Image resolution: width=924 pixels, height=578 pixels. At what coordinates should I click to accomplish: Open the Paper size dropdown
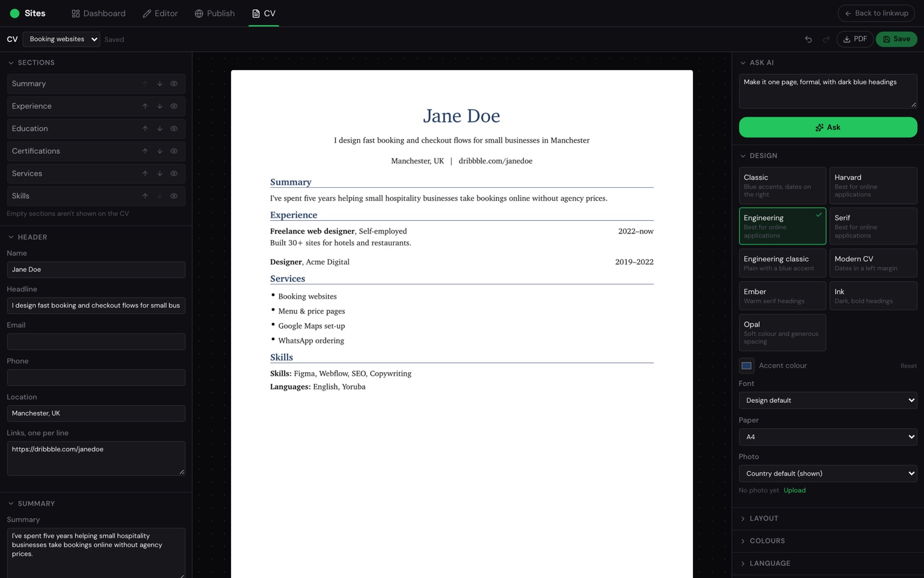point(828,437)
